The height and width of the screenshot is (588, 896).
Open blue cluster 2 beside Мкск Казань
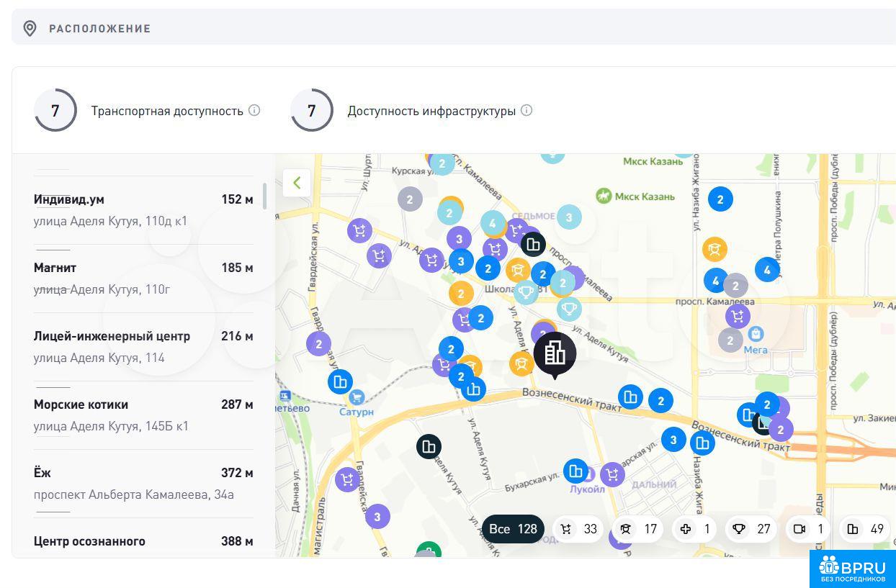click(720, 199)
